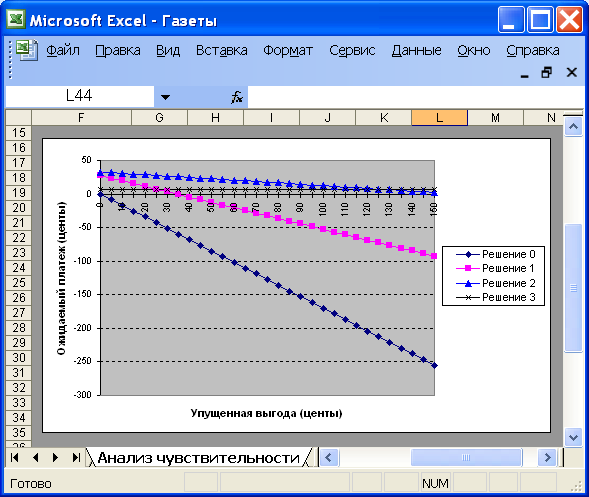This screenshot has height=497, width=589.
Task: Click legend entry Решение 3
Action: (496, 297)
